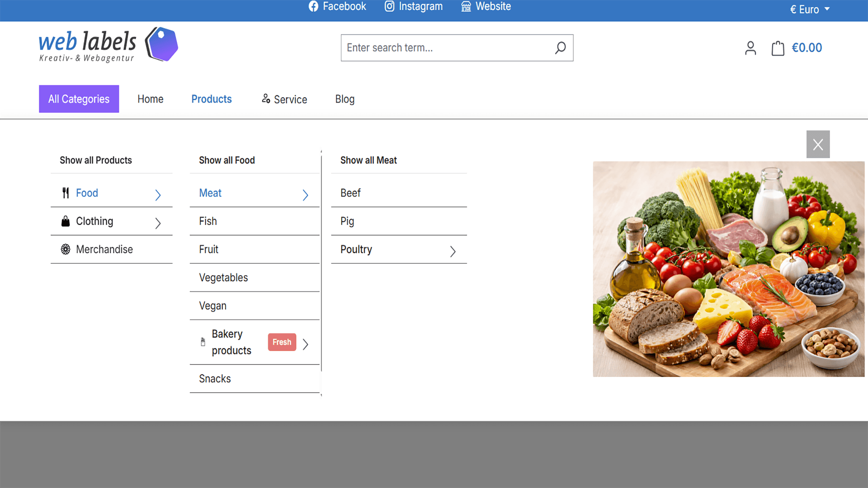
Task: Click the Merchandise flower icon
Action: (x=66, y=249)
